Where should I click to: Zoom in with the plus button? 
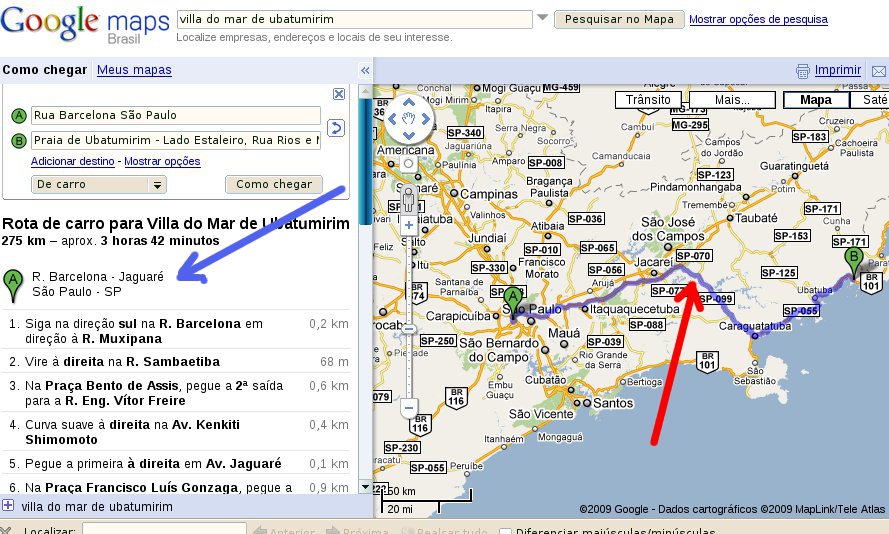click(408, 226)
